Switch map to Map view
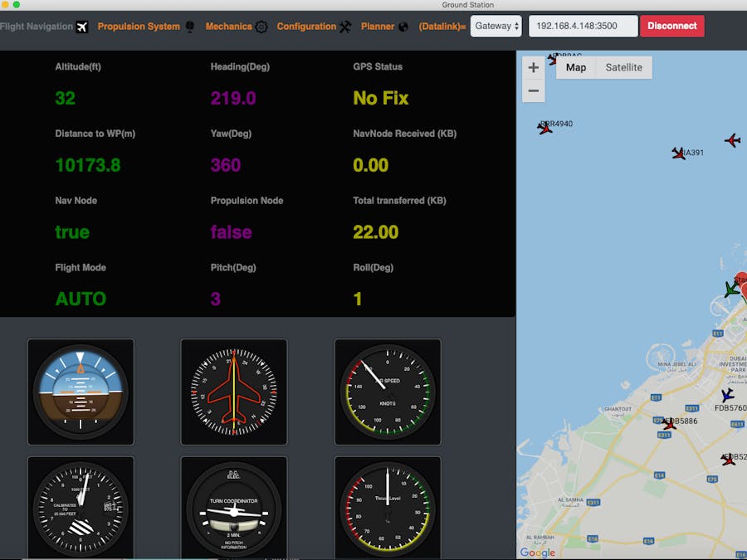 point(576,68)
